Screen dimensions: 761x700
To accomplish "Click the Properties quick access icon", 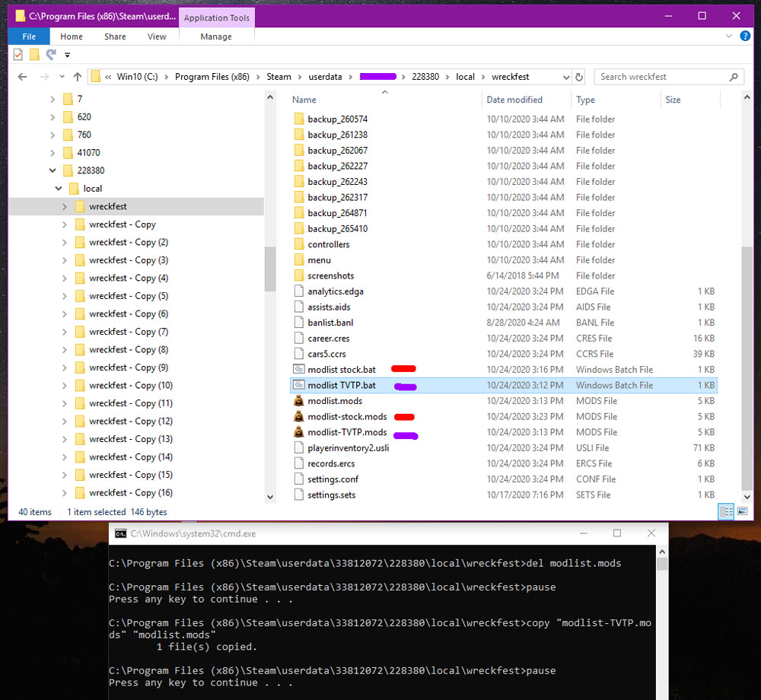I will tap(18, 55).
